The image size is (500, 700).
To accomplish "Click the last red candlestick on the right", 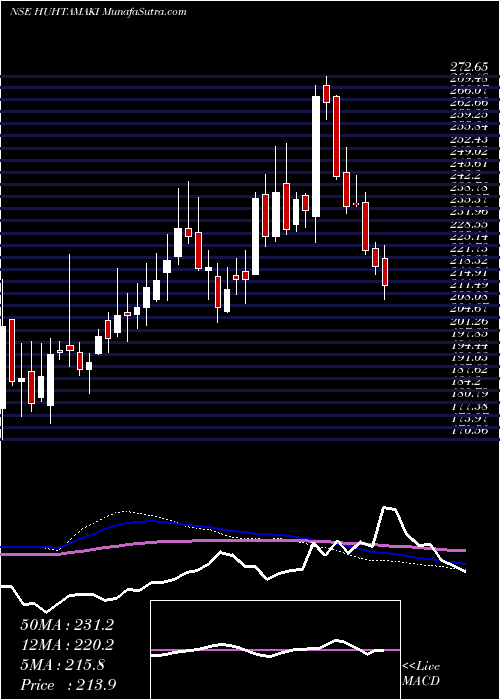I will click(385, 272).
